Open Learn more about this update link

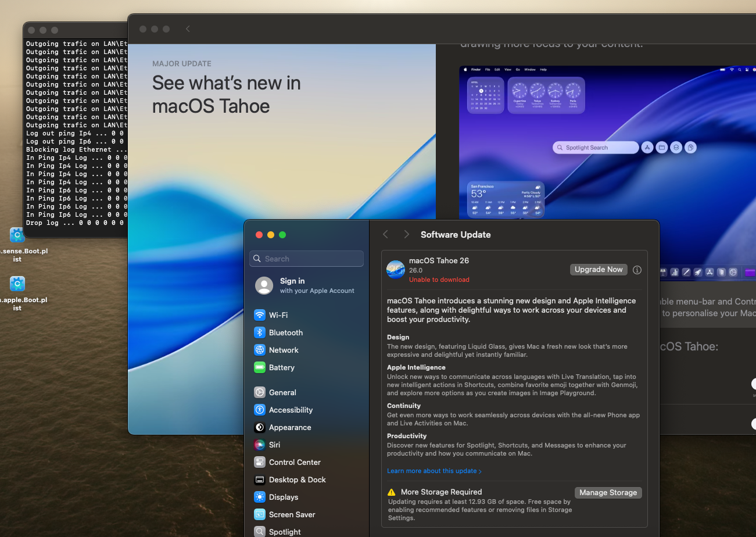point(434,471)
